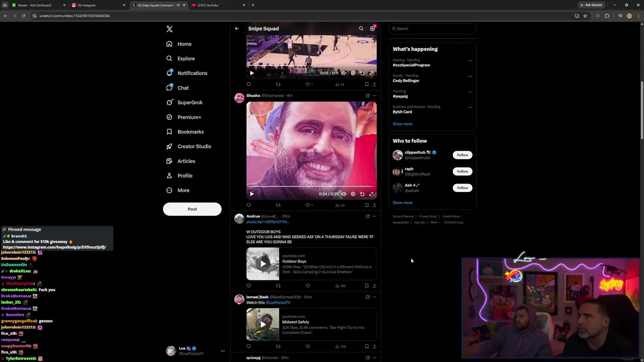
Task: Open options for #paypig trend
Action: [x=469, y=92]
